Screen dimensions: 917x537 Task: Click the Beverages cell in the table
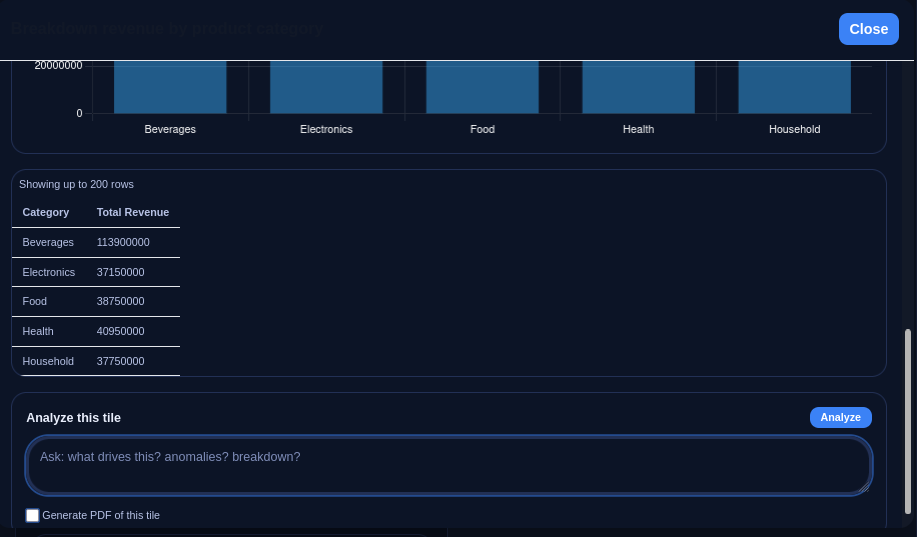[48, 242]
